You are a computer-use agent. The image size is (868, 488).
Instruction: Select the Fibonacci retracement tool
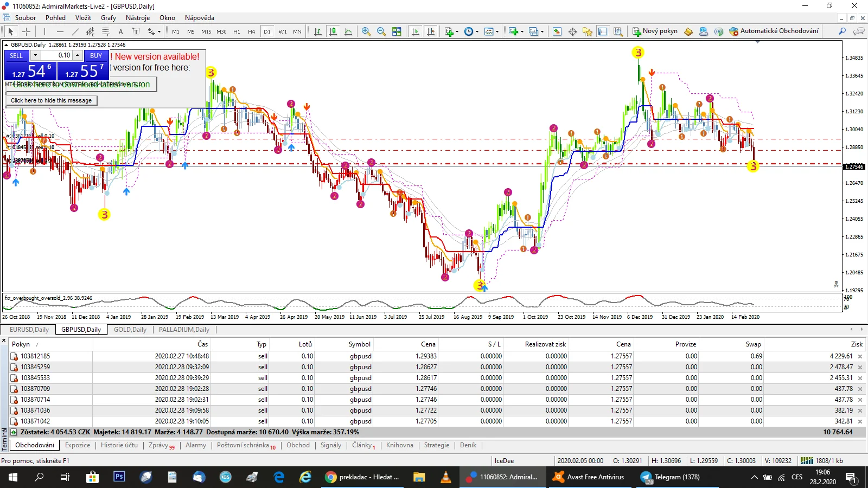106,31
